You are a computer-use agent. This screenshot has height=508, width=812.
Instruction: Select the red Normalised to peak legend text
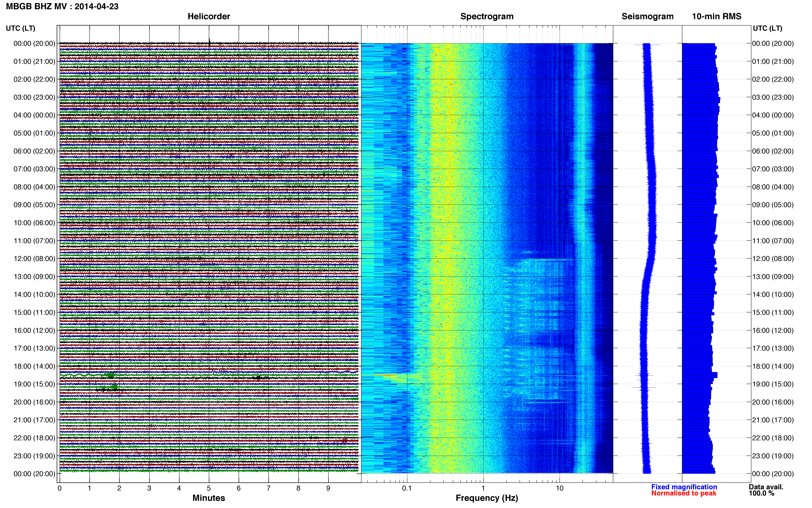(x=684, y=493)
